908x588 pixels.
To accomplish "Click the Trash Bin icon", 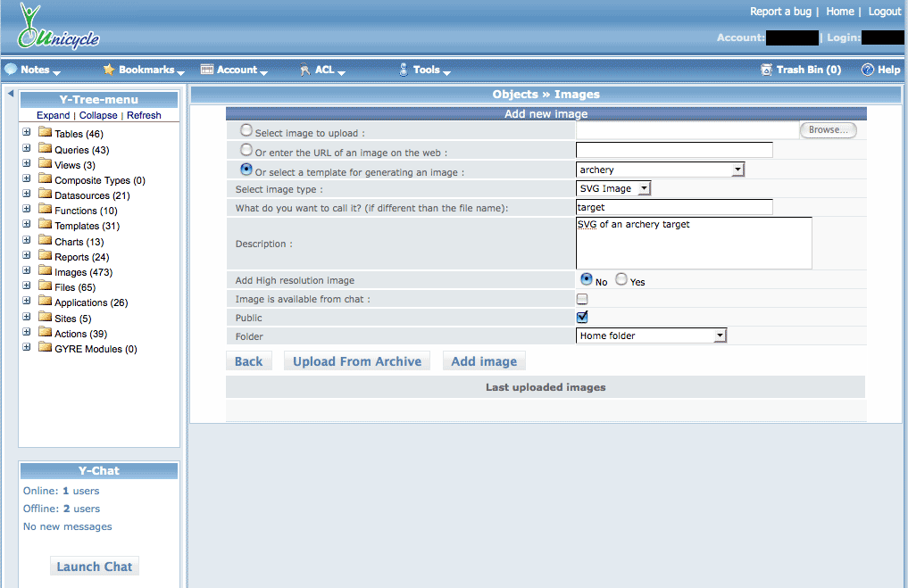I will [x=766, y=70].
